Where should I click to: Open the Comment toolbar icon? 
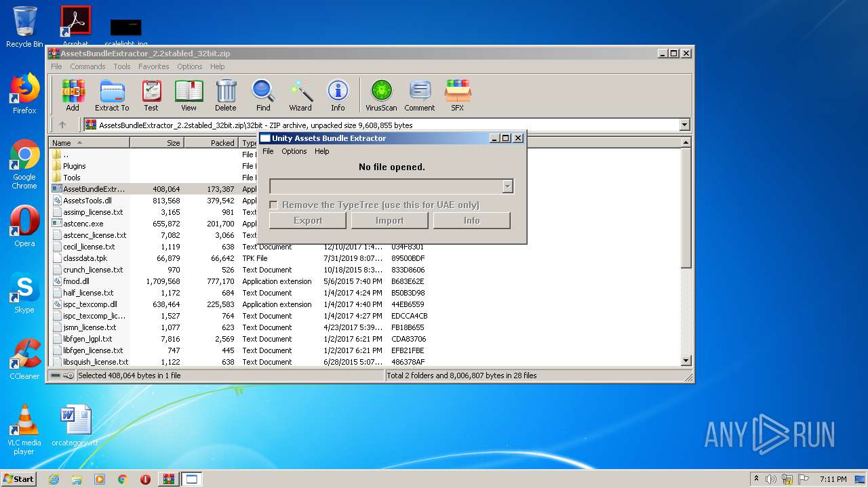(420, 95)
